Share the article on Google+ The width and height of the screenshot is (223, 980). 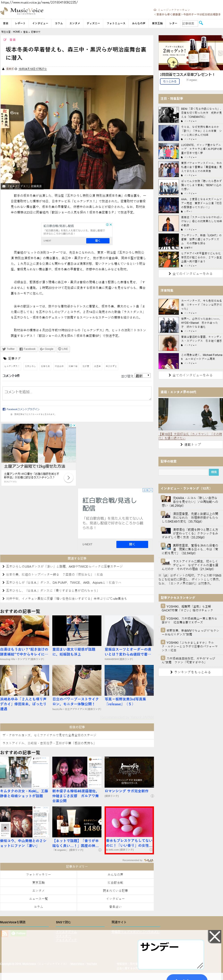(46, 349)
